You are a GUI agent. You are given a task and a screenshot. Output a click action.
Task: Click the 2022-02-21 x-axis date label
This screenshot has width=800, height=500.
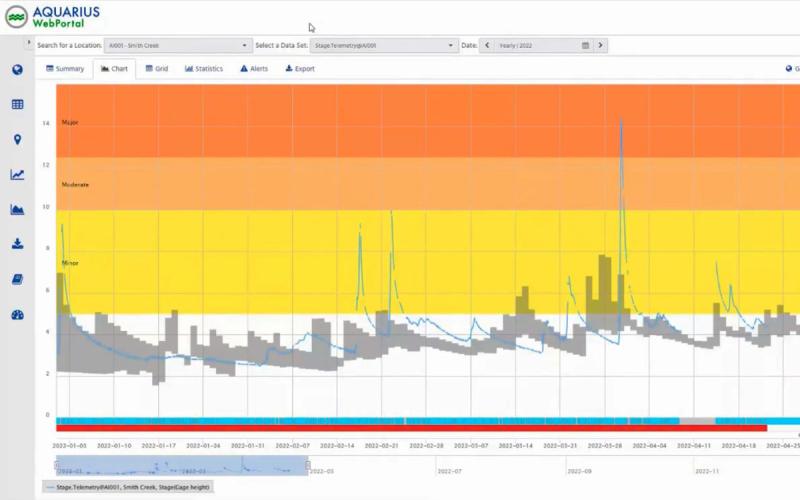click(382, 446)
